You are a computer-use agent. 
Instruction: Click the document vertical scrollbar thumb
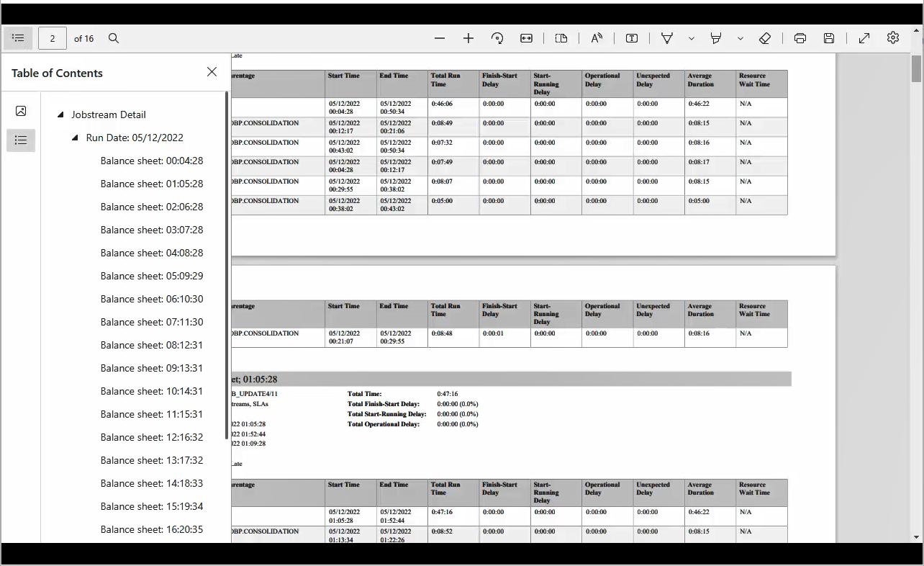click(916, 68)
